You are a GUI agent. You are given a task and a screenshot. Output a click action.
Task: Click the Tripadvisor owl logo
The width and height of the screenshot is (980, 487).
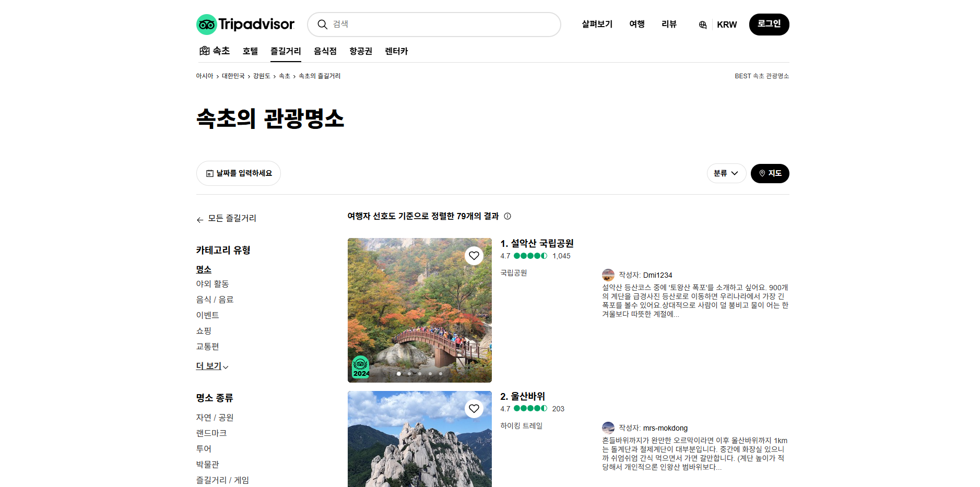[207, 24]
